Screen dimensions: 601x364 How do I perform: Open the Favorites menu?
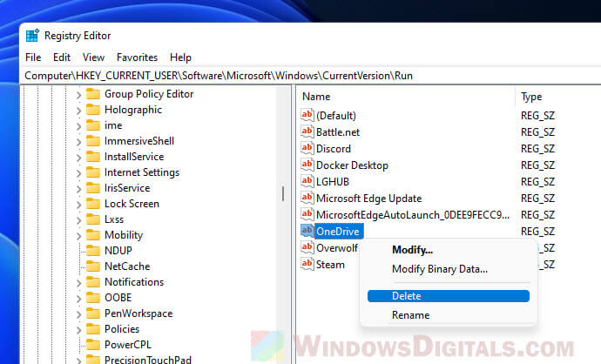tap(138, 57)
